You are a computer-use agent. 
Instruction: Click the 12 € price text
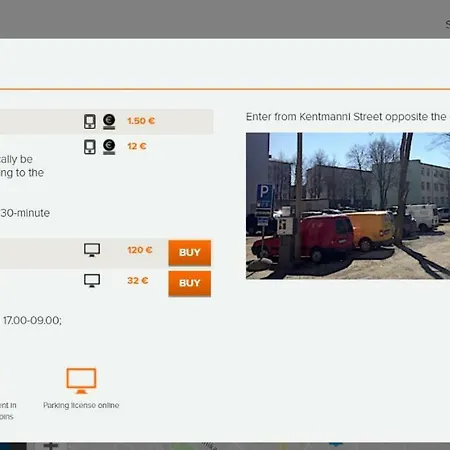[x=137, y=146]
